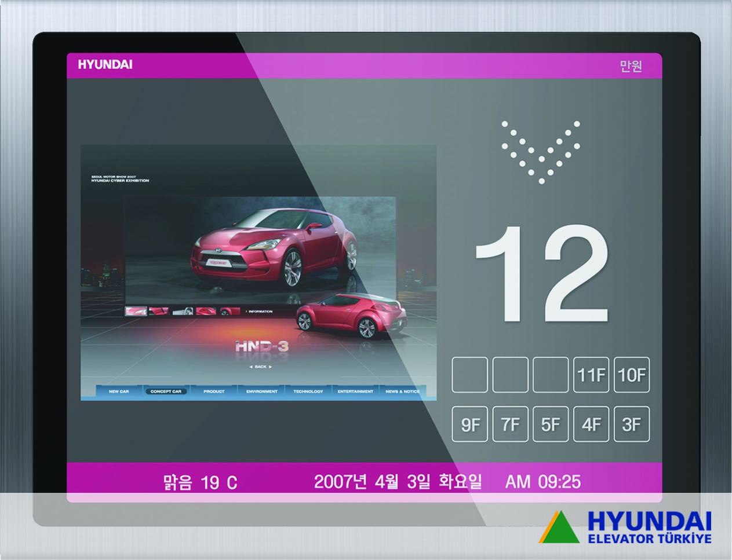Select the 9F floor button
This screenshot has height=560, width=732.
[469, 424]
